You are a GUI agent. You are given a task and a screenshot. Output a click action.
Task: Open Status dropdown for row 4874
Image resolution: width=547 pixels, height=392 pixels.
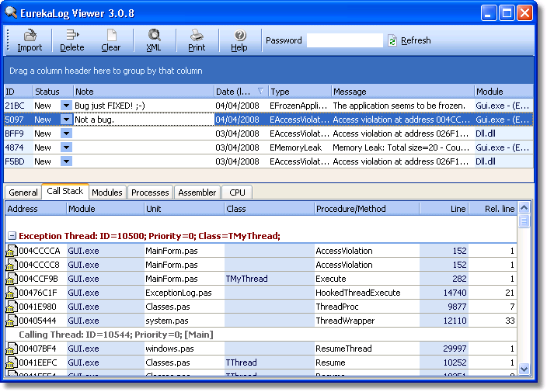point(66,147)
